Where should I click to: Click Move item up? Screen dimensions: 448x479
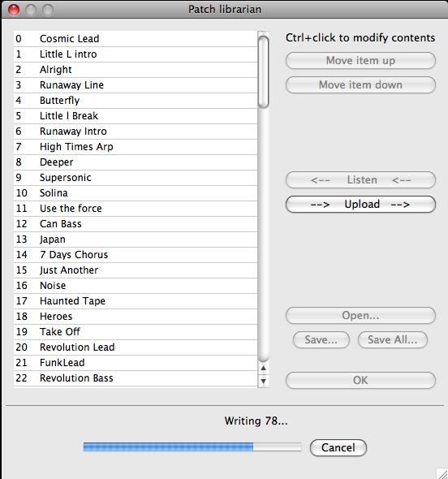[360, 60]
